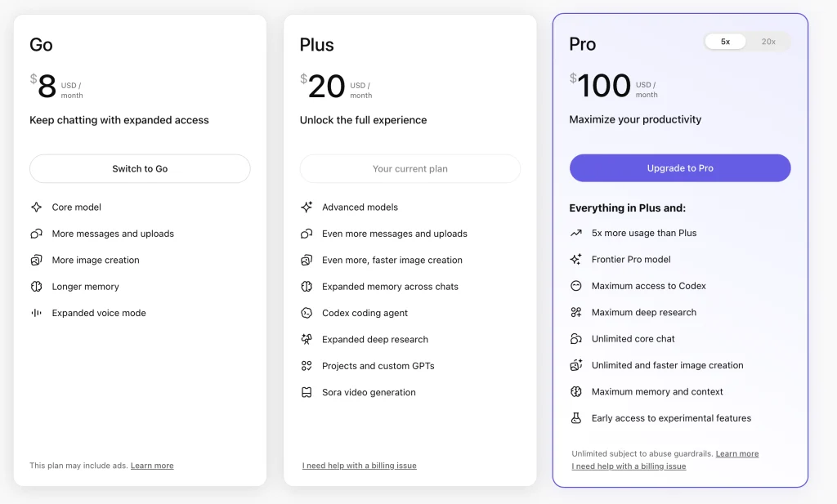Click the Frontier Pro model sparkle icon
This screenshot has height=504, width=837.
[x=576, y=260]
